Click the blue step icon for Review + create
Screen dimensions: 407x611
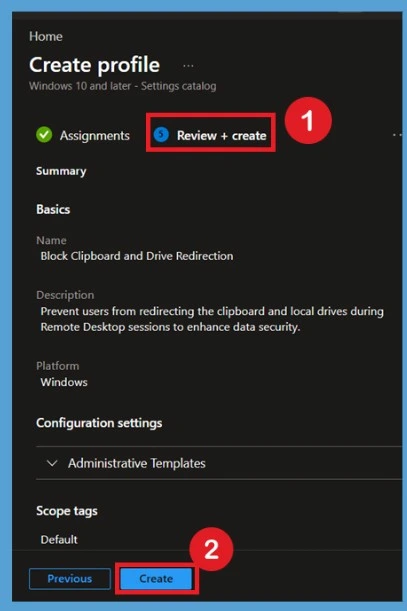coord(161,135)
